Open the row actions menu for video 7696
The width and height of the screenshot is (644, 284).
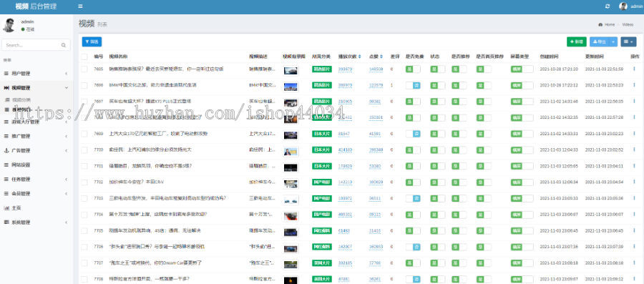pos(635,85)
